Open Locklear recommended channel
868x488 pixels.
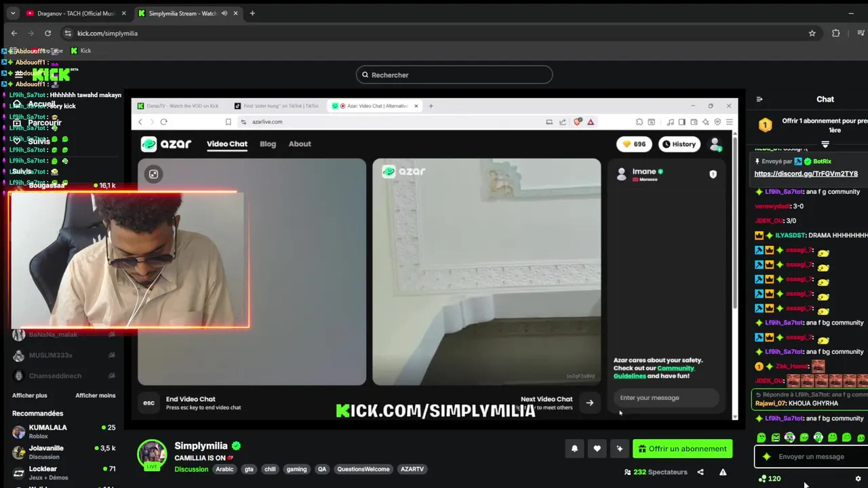click(64, 472)
